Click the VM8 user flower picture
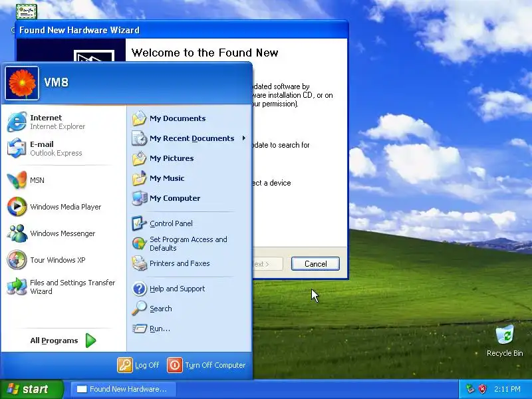The image size is (532, 399). [22, 83]
